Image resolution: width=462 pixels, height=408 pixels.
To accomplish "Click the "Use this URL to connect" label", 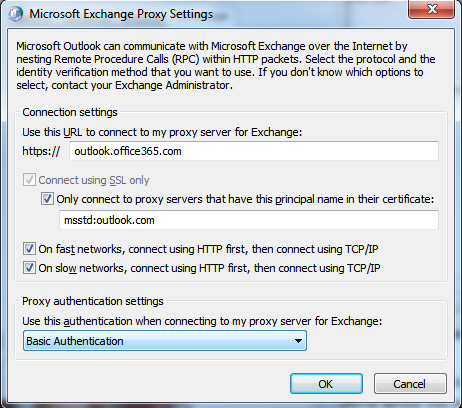I will [162, 132].
